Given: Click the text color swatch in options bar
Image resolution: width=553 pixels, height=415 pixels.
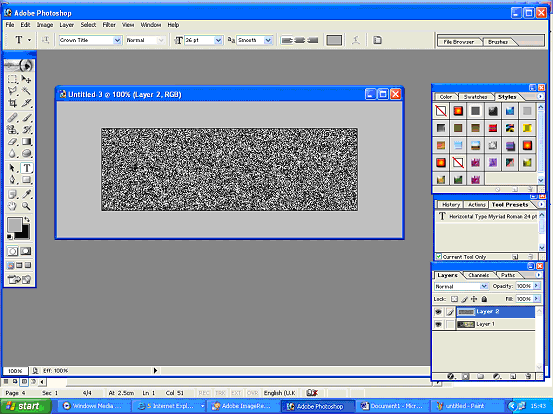Looking at the screenshot, I should click(334, 40).
